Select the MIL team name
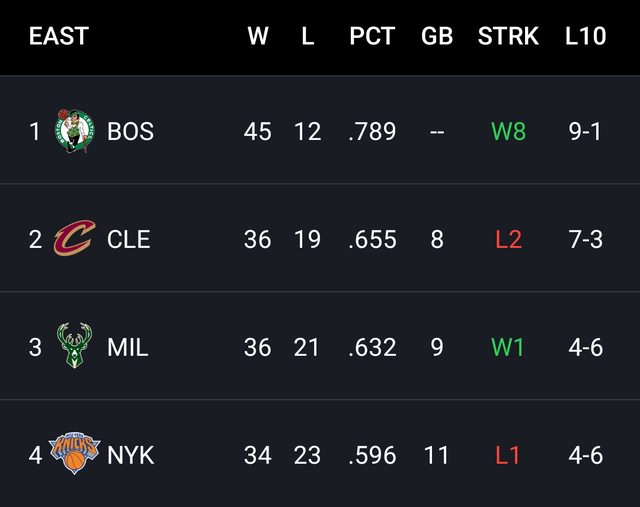 tap(127, 347)
